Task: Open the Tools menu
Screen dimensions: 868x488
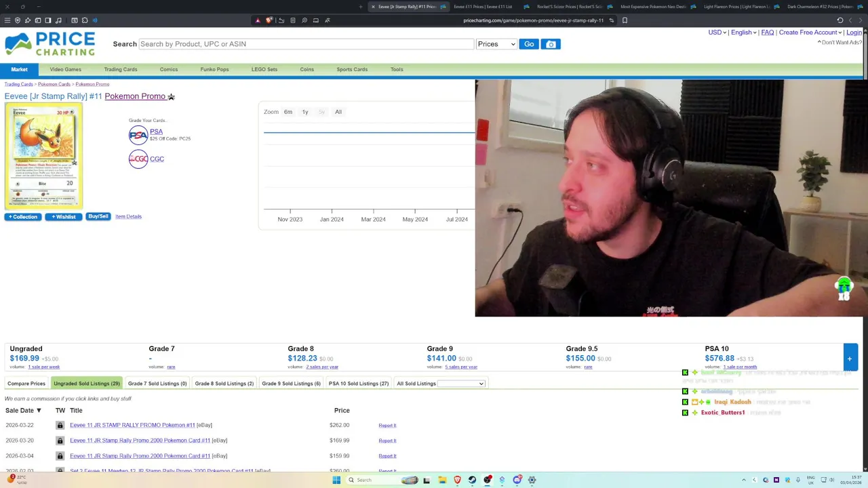Action: [397, 69]
